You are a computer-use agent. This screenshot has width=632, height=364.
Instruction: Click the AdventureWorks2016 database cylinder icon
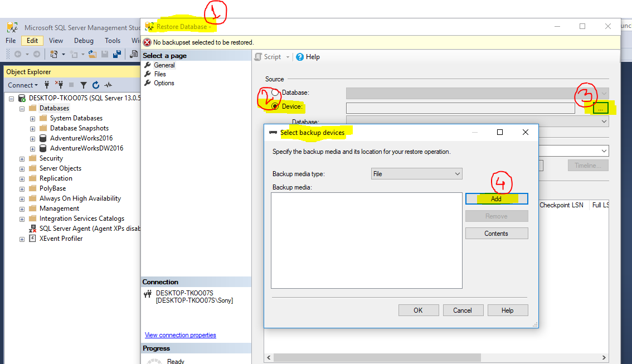[x=43, y=138]
